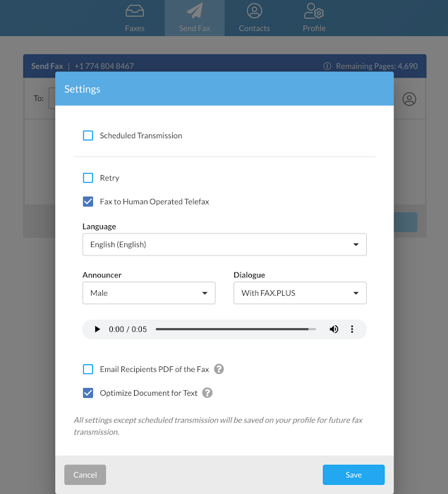The image size is (448, 494).
Task: Open the Faxes inbox icon
Action: point(134,12)
